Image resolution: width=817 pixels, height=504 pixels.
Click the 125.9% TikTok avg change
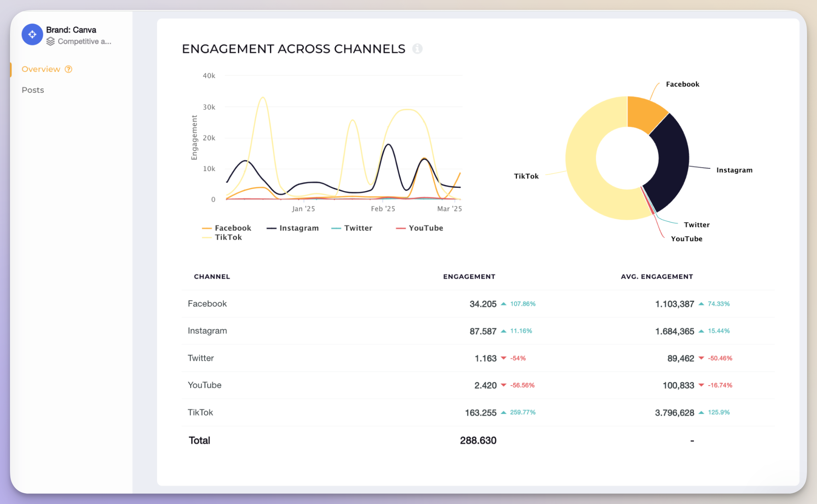[x=714, y=412]
